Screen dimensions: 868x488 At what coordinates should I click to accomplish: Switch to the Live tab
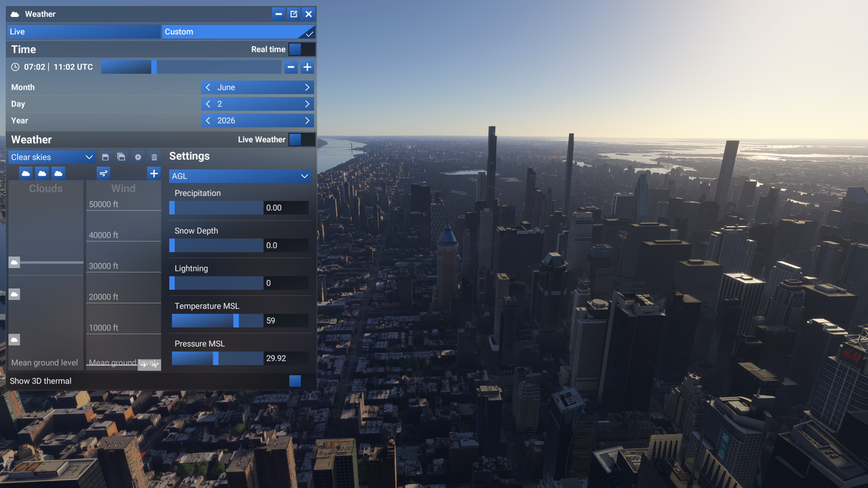click(x=83, y=32)
